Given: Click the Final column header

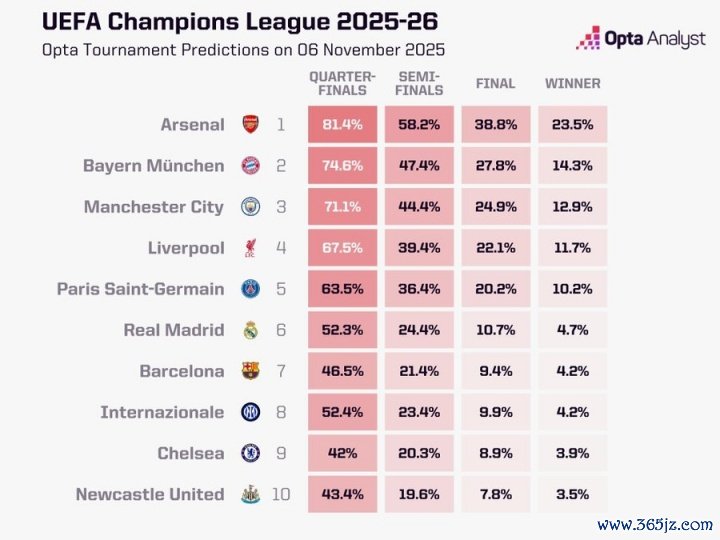Looking at the screenshot, I should pyautogui.click(x=496, y=83).
